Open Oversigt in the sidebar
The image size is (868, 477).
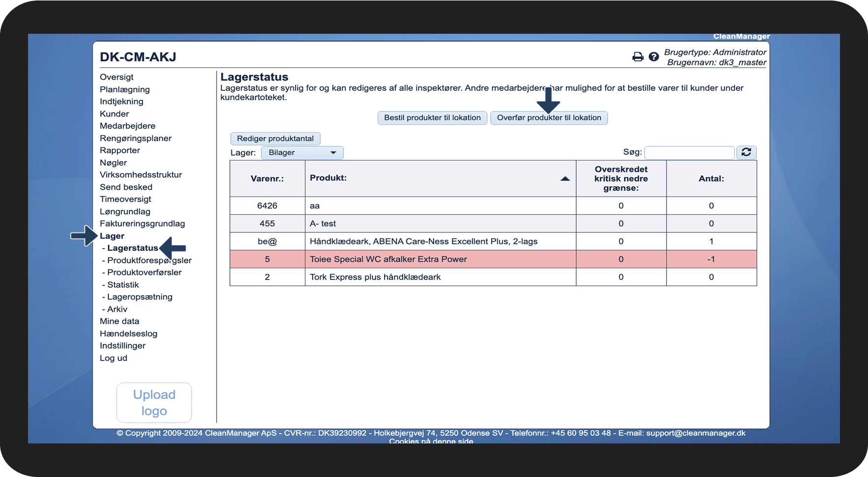point(116,77)
